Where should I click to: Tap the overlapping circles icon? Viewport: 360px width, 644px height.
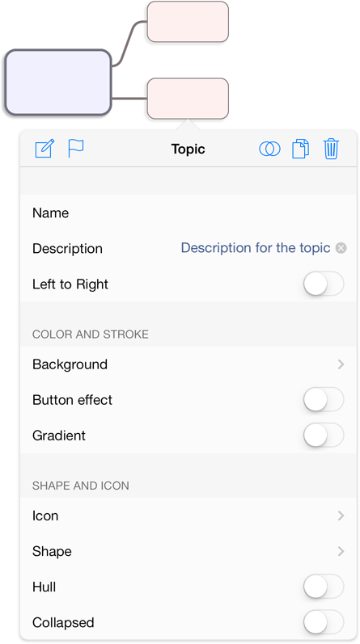pyautogui.click(x=269, y=149)
